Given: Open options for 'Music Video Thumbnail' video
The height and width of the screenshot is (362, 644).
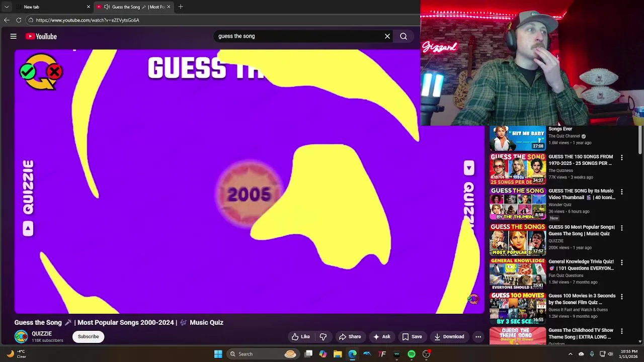Looking at the screenshot, I should coord(622,192).
